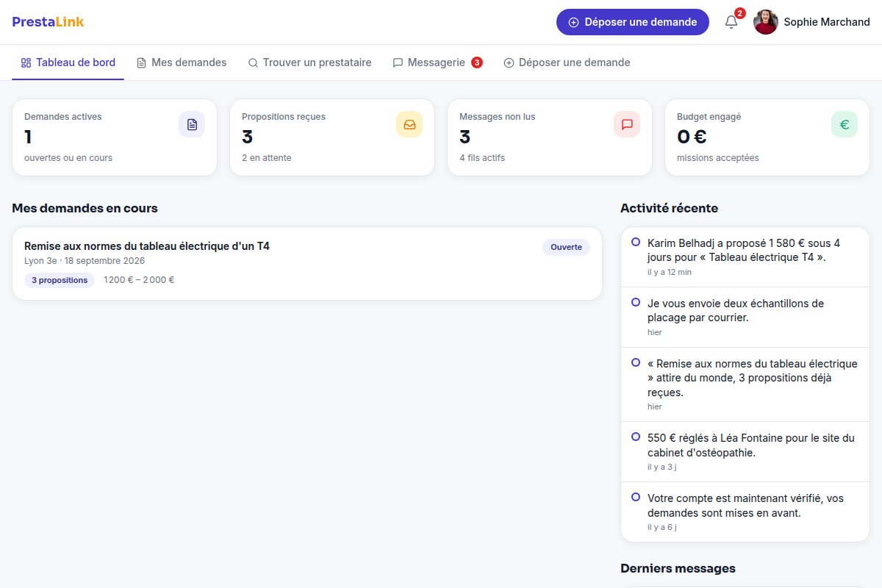Viewport: 882px width, 588px height.
Task: Click the '2 en attente' text
Action: tap(267, 158)
